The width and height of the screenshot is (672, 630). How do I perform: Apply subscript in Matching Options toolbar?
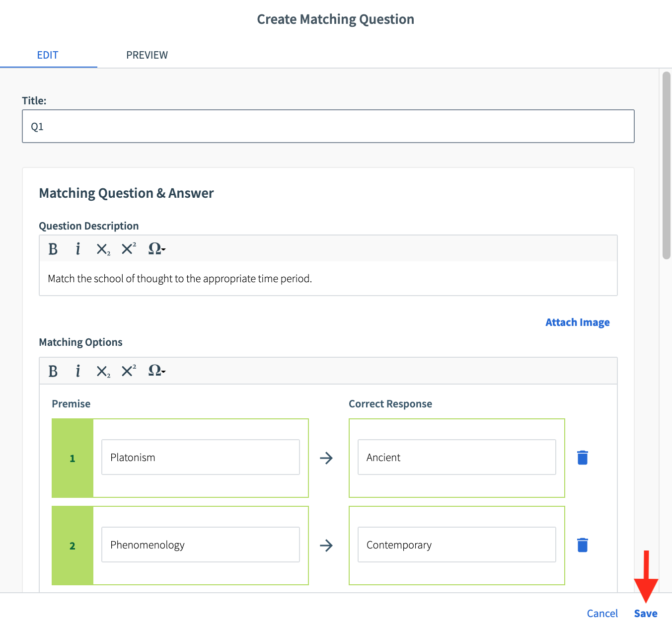click(103, 371)
